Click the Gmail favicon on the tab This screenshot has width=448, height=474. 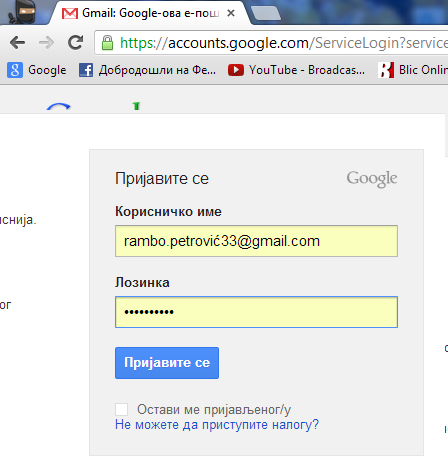pos(70,14)
